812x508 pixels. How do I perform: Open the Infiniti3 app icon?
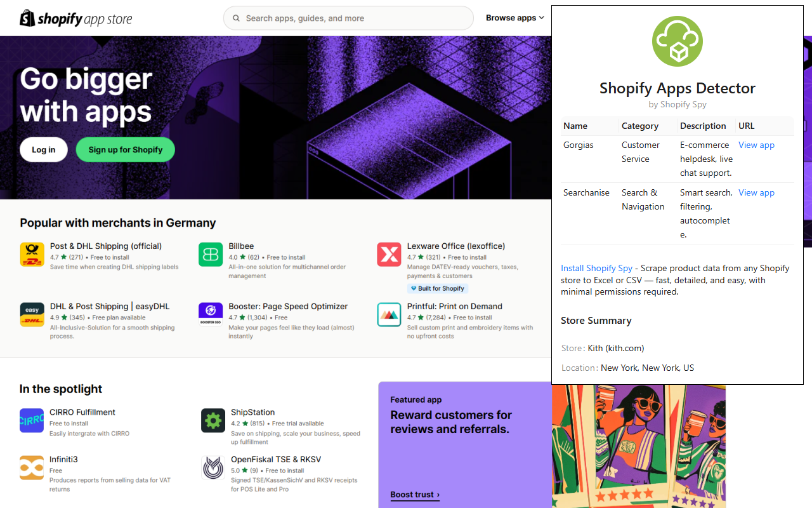pyautogui.click(x=32, y=467)
